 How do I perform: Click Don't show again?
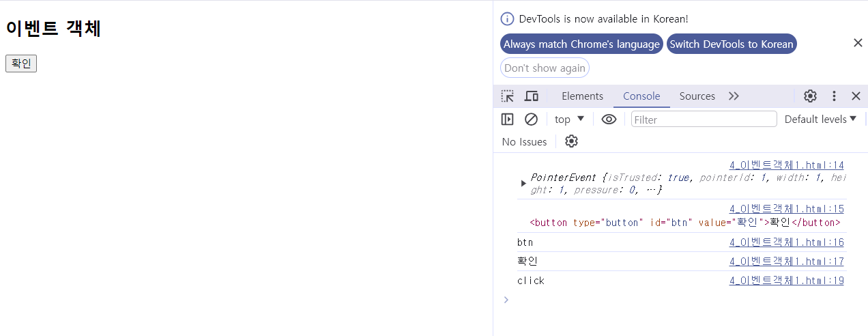pyautogui.click(x=545, y=68)
